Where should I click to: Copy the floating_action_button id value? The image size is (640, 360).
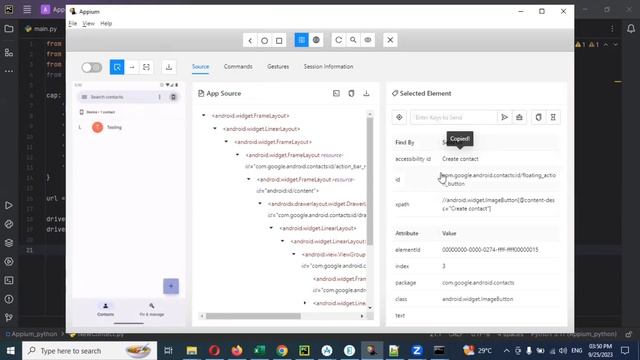499,179
